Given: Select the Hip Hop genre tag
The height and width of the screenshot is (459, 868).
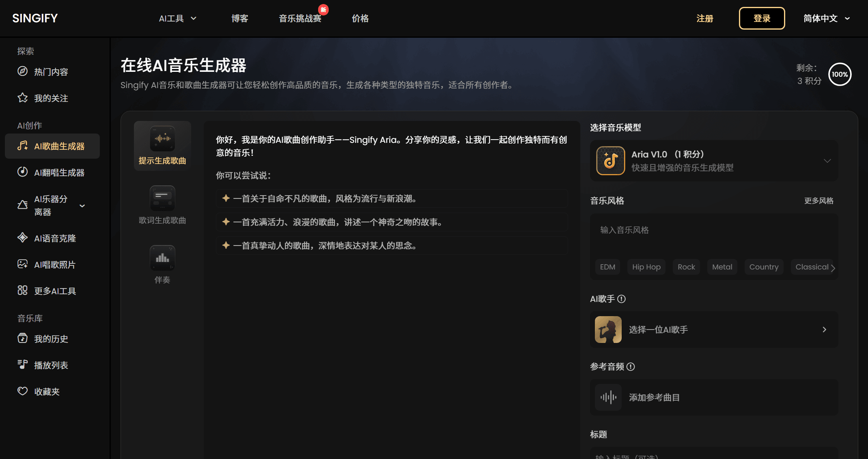Looking at the screenshot, I should (646, 267).
